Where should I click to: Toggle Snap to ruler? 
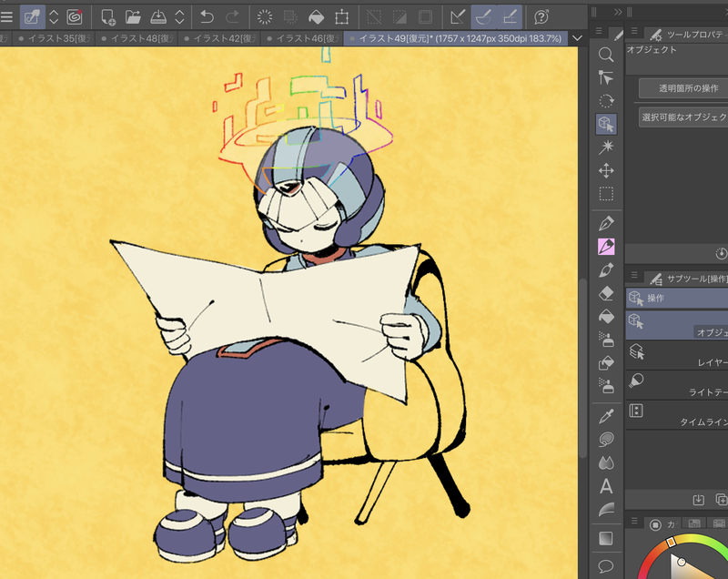[458, 17]
